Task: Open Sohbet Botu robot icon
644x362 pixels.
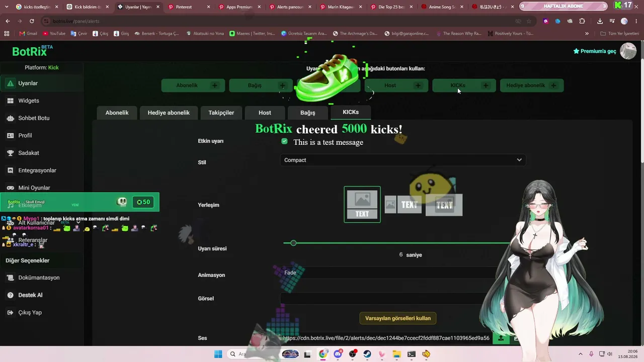Action: click(10, 118)
